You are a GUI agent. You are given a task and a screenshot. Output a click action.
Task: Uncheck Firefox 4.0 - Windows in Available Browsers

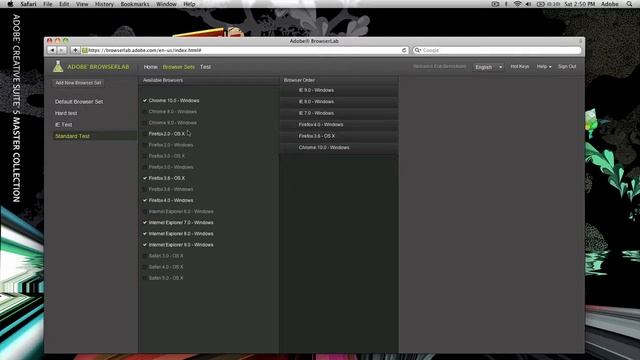tap(145, 200)
